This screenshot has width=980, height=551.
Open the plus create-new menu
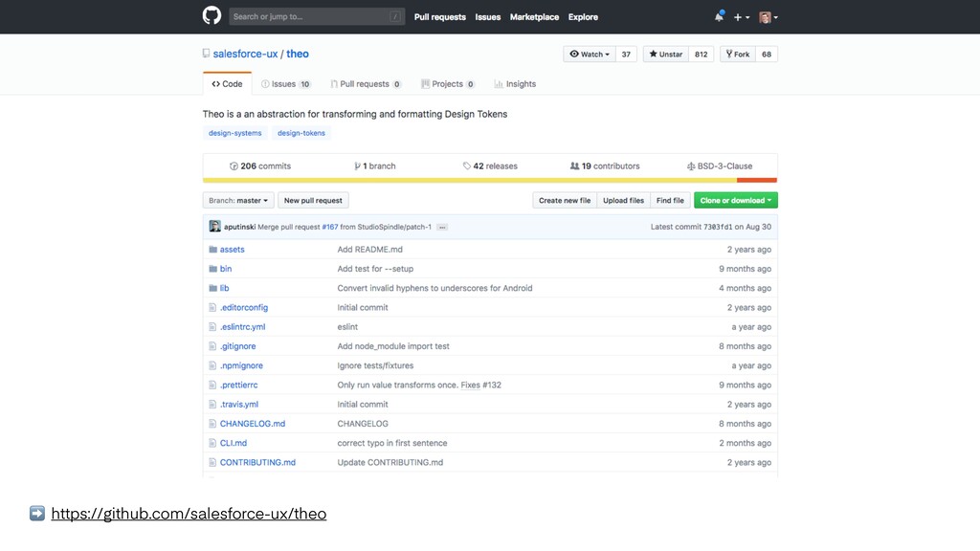click(742, 17)
